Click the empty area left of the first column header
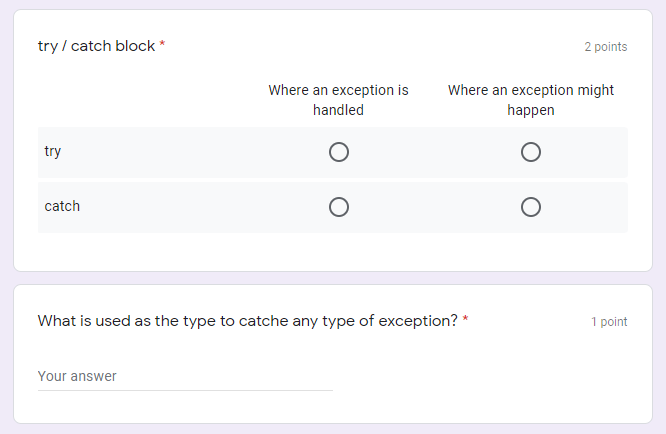 pyautogui.click(x=140, y=100)
